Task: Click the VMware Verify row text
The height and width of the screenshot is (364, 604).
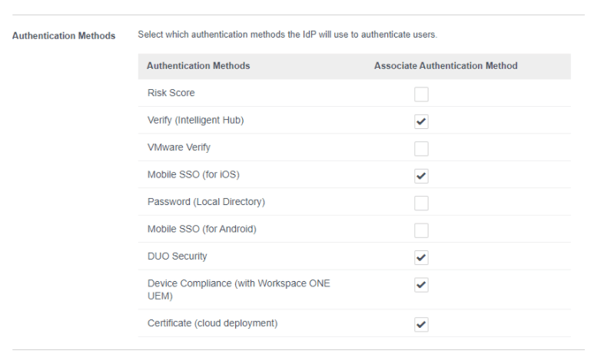Action: pyautogui.click(x=178, y=147)
